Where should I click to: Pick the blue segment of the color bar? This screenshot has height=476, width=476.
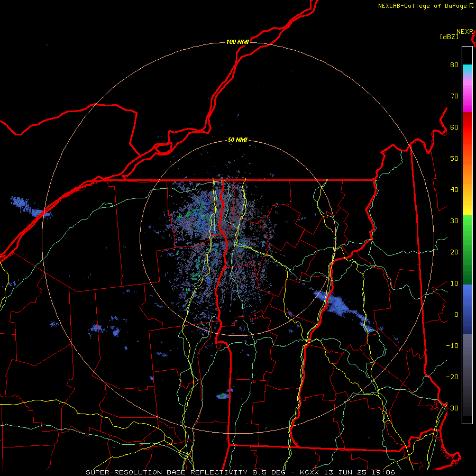pyautogui.click(x=467, y=309)
